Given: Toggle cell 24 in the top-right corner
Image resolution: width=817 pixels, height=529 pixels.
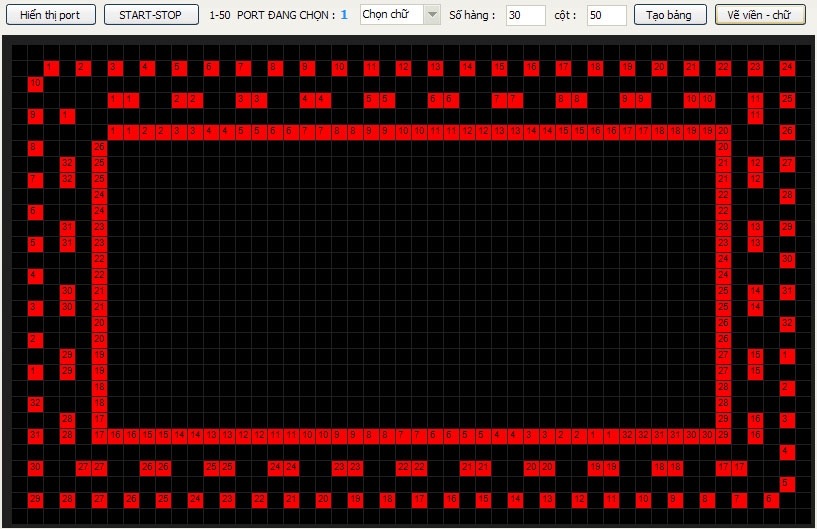Looking at the screenshot, I should [x=788, y=67].
